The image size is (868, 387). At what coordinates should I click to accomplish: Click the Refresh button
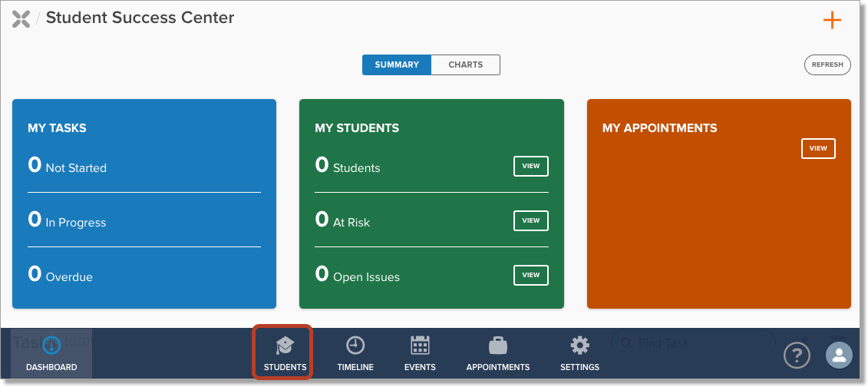pyautogui.click(x=827, y=64)
